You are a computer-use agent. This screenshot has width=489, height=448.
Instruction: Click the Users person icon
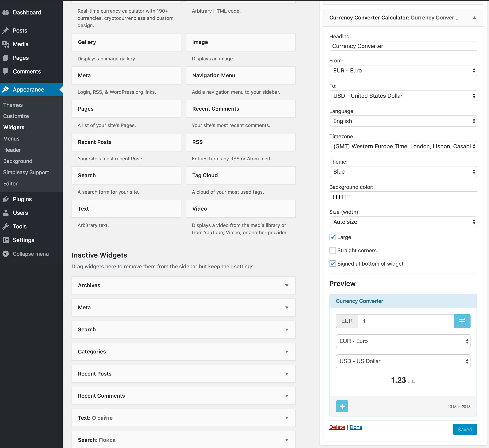click(6, 213)
